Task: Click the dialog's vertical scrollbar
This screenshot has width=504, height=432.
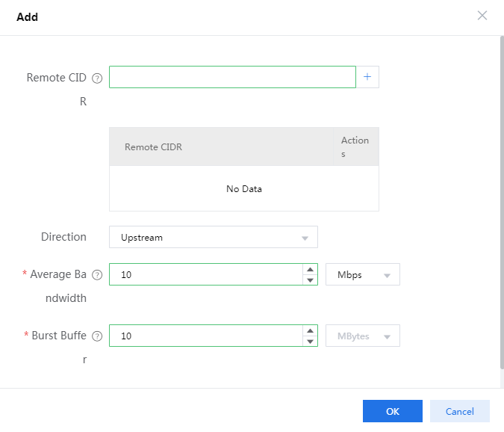Action: point(501,202)
